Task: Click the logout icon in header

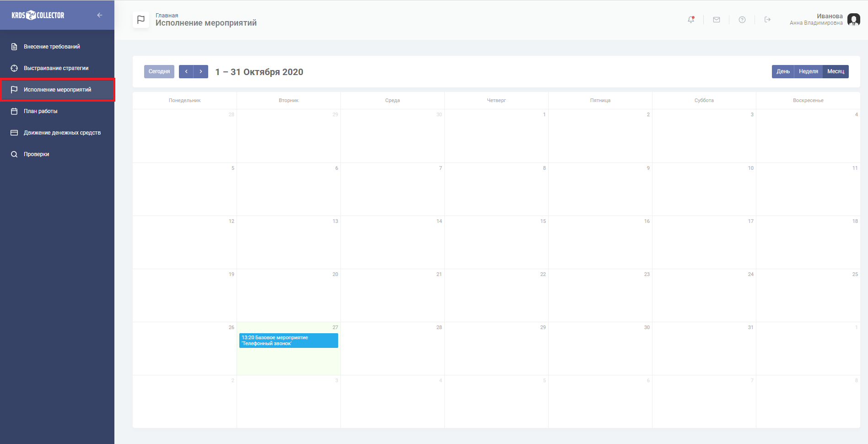Action: (x=767, y=20)
